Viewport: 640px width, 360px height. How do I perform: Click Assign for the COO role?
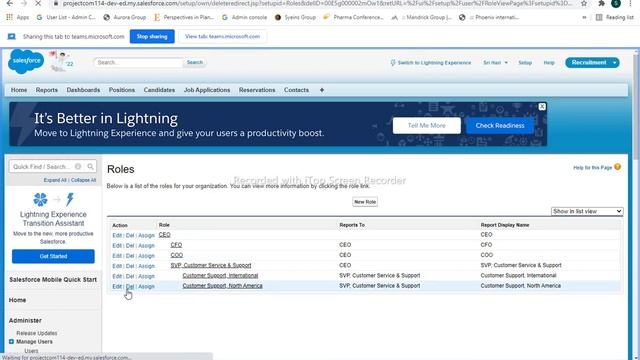tap(146, 256)
